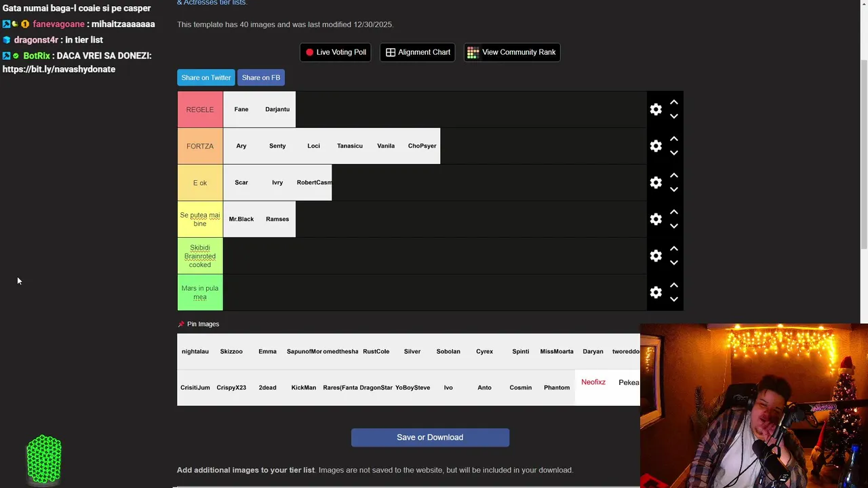This screenshot has width=868, height=488.
Task: Open Actresses tier lists link
Action: [212, 3]
